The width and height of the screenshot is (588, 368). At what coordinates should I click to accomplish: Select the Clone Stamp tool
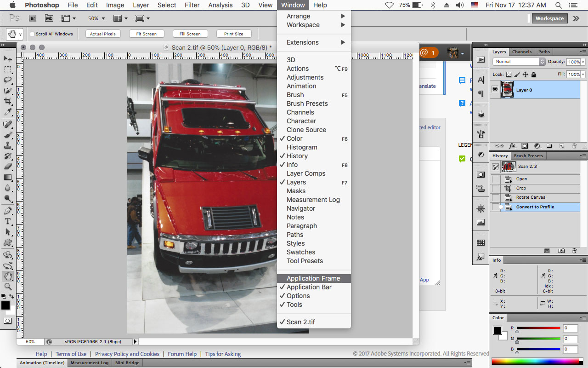coord(8,146)
